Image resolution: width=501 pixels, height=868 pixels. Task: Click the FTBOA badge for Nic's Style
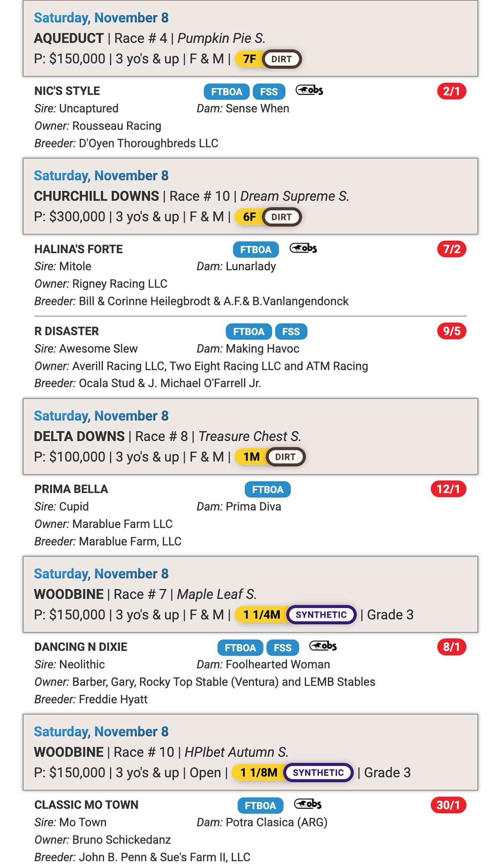pos(226,92)
